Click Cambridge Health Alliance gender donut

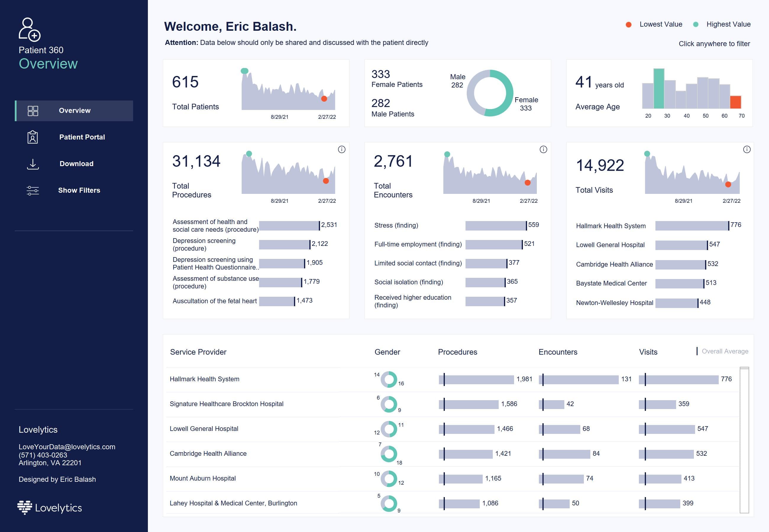[x=389, y=454]
